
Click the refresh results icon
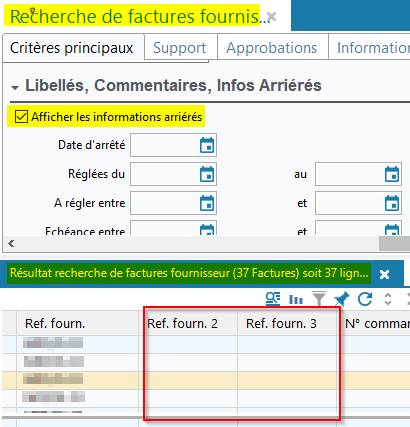click(365, 299)
